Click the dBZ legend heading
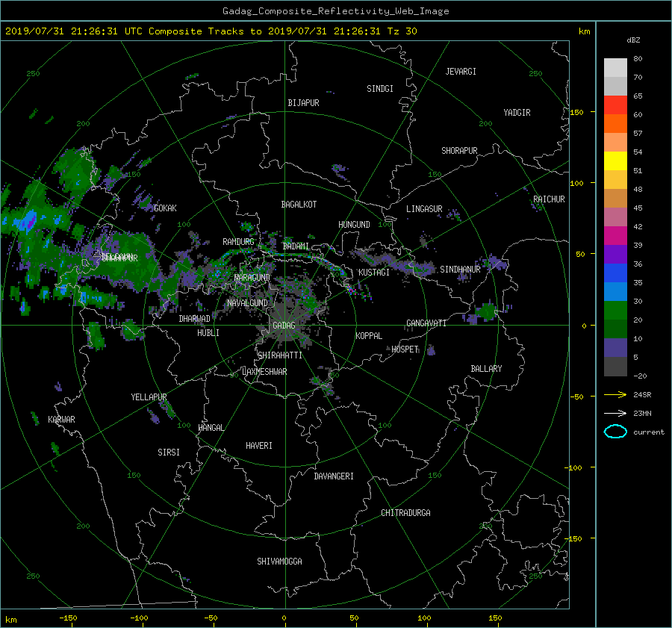672x628 pixels. (x=633, y=40)
